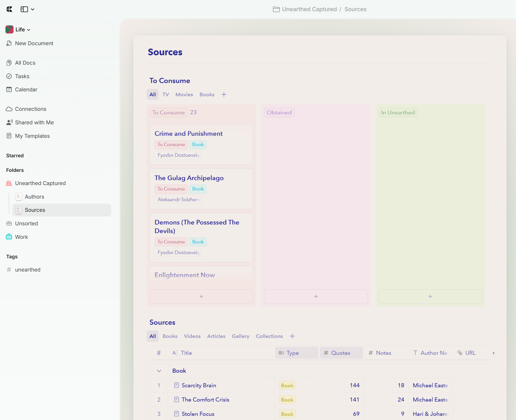Add a card to In Unearthed column

(431, 296)
